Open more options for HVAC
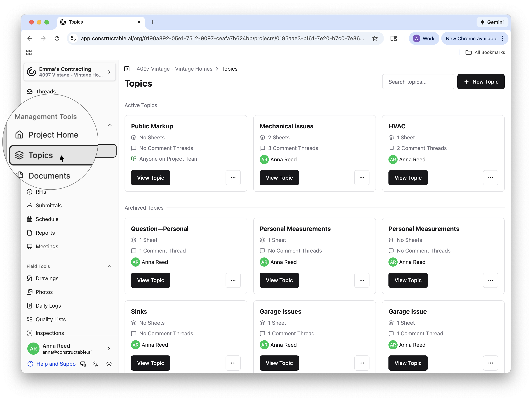Viewport: 532px width, 401px height. point(490,178)
